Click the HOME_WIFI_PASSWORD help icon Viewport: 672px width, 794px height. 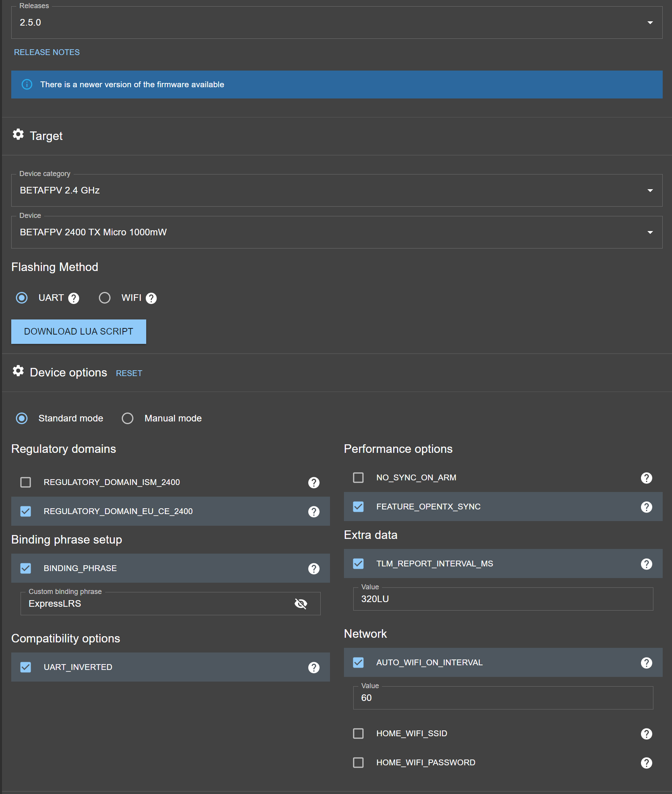click(646, 762)
